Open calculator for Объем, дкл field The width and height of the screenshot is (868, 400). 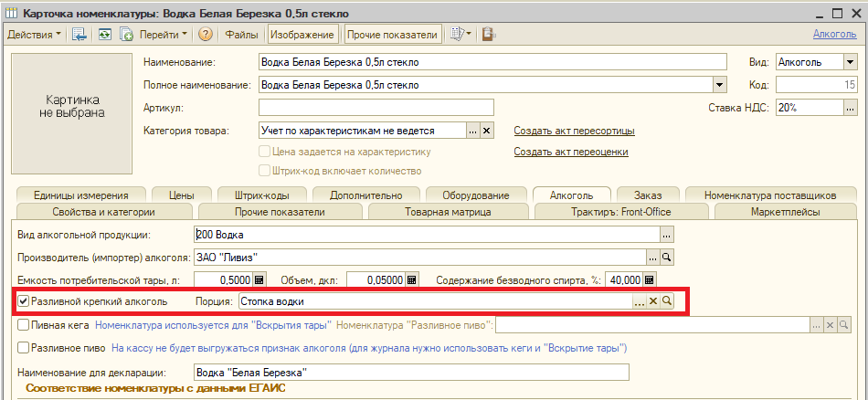pos(411,279)
